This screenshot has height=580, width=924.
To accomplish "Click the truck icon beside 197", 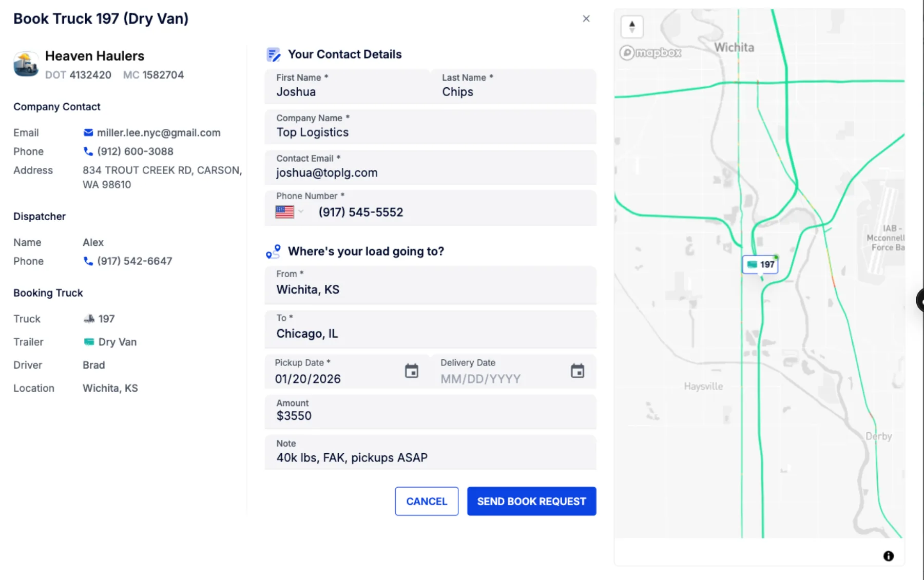I will coord(89,319).
